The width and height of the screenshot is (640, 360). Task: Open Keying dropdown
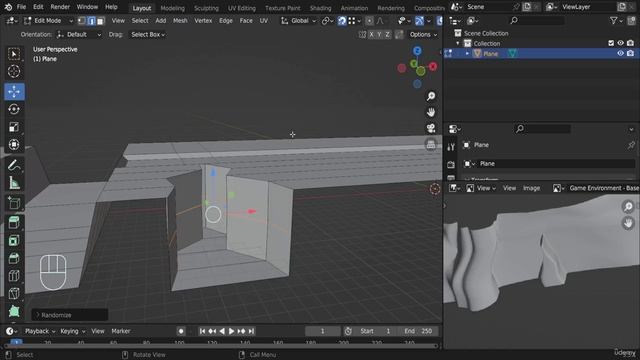point(73,331)
